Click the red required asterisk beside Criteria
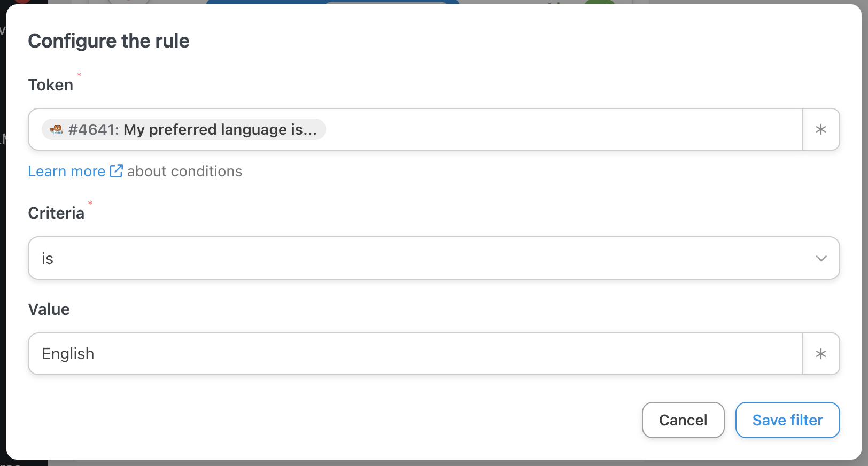 (x=90, y=203)
